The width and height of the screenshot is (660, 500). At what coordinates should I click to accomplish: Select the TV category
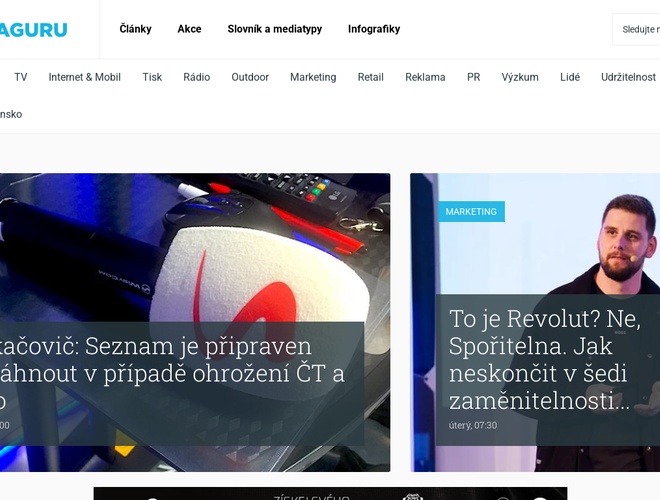[21, 77]
